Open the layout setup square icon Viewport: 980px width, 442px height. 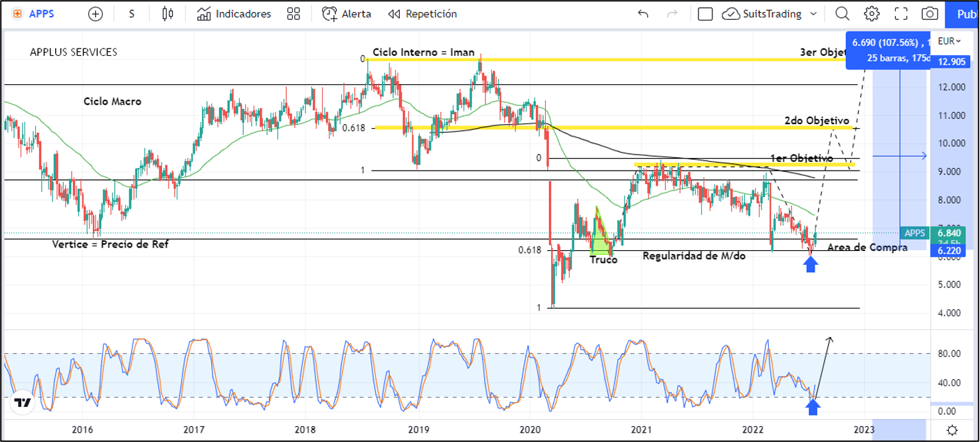tap(706, 14)
